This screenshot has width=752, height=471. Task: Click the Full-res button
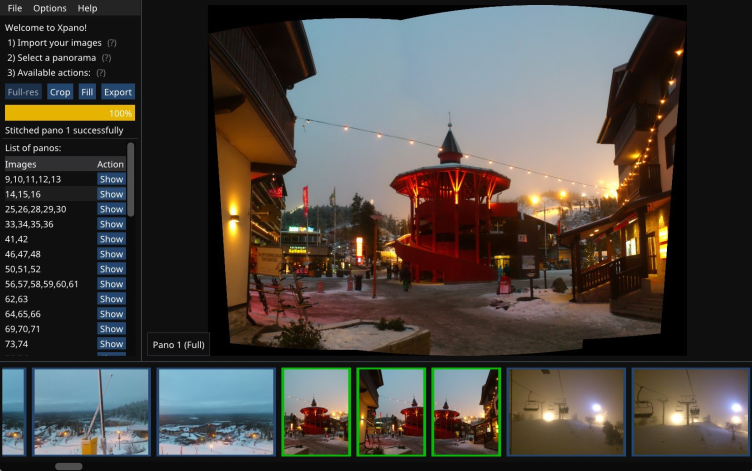pyautogui.click(x=23, y=92)
